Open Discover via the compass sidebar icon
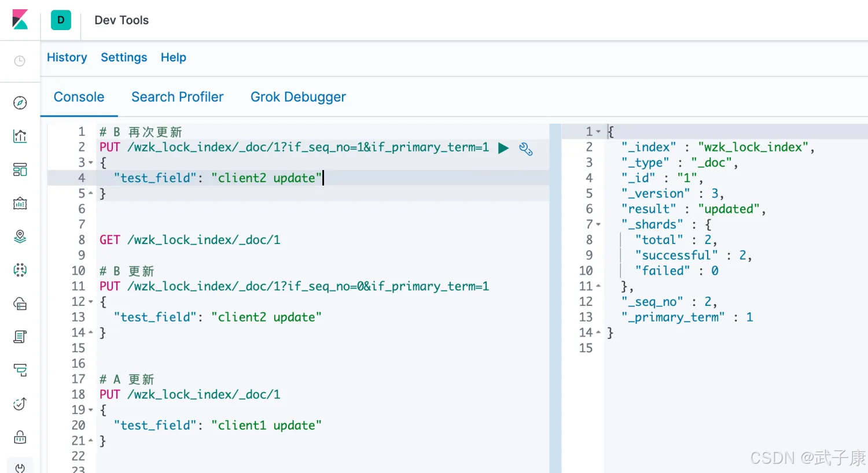This screenshot has height=473, width=868. pyautogui.click(x=20, y=103)
